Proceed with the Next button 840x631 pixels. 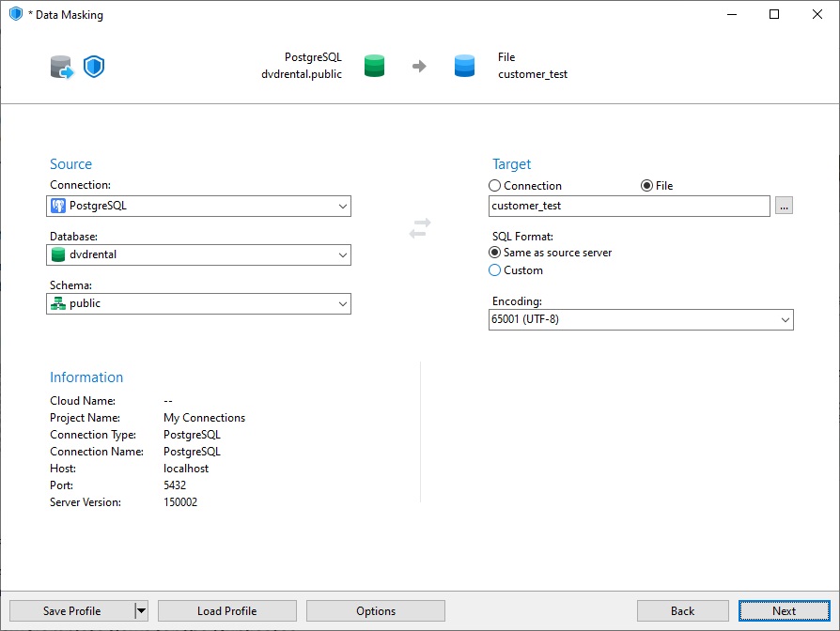[x=785, y=610]
